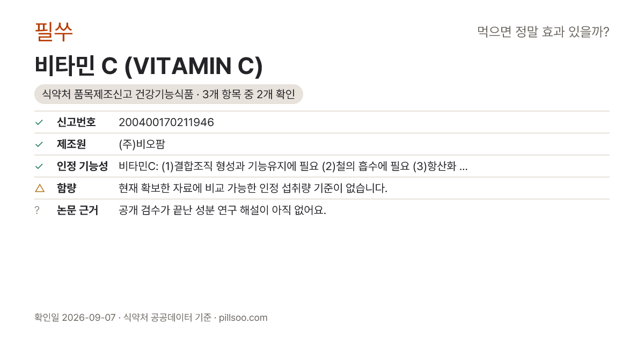Click the 비타민 C (VITAMIN C) title
The width and height of the screenshot is (644, 338).
click(x=149, y=66)
